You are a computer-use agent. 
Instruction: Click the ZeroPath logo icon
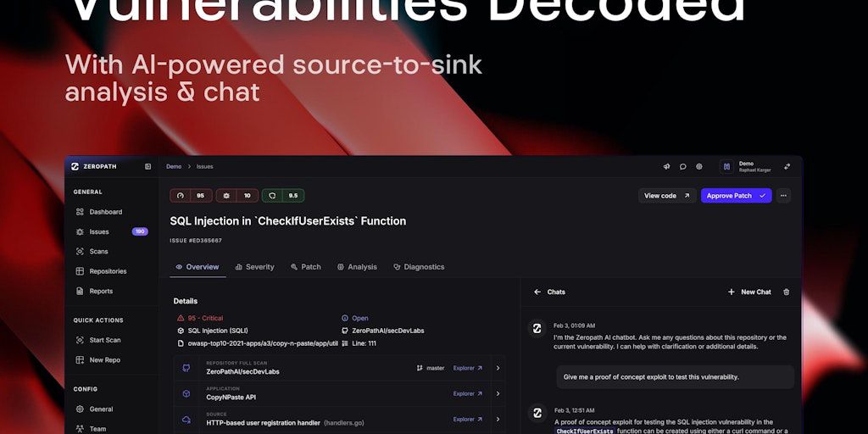(x=75, y=167)
